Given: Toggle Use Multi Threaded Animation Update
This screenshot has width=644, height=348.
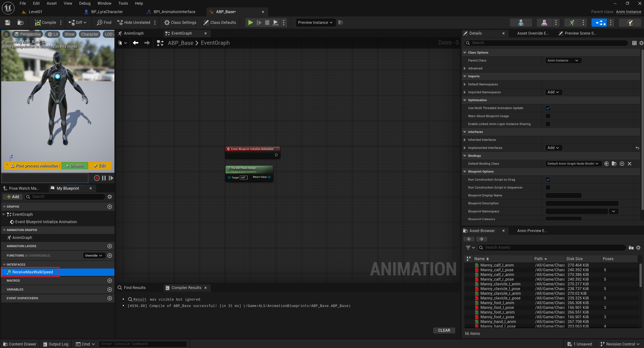Looking at the screenshot, I should click(x=547, y=108).
